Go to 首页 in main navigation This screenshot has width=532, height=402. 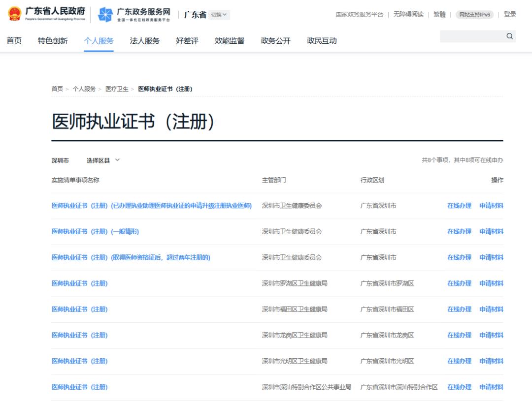tap(14, 41)
